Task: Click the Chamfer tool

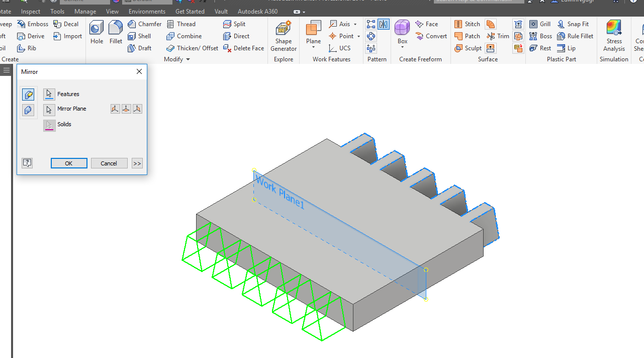Action: tap(144, 24)
